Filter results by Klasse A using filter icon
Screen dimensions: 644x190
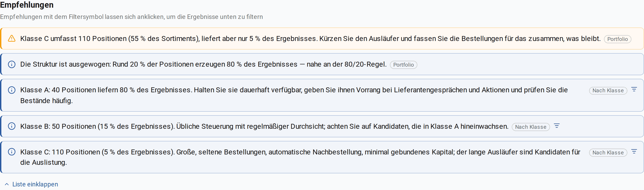tap(634, 89)
